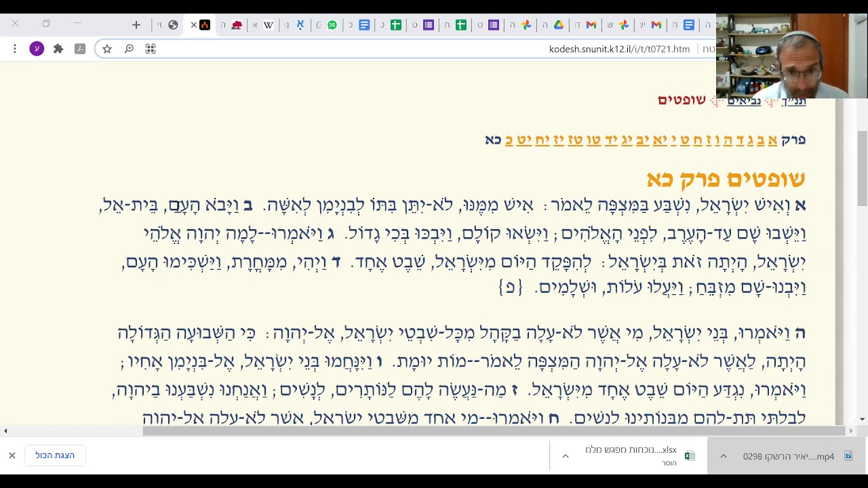Expand options for the mp4 download
Image resolution: width=868 pixels, height=488 pixels.
coord(723,456)
